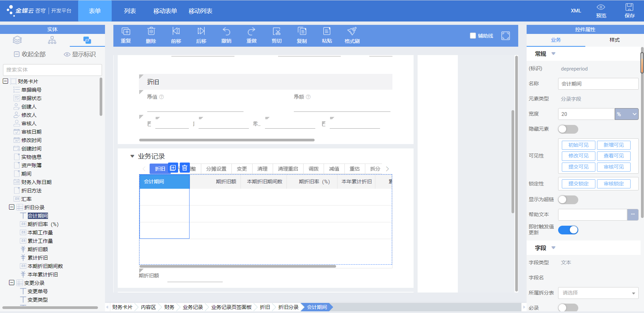The height and width of the screenshot is (313, 644).
Task: Click 收起全部 collapse all
Action: (30, 54)
